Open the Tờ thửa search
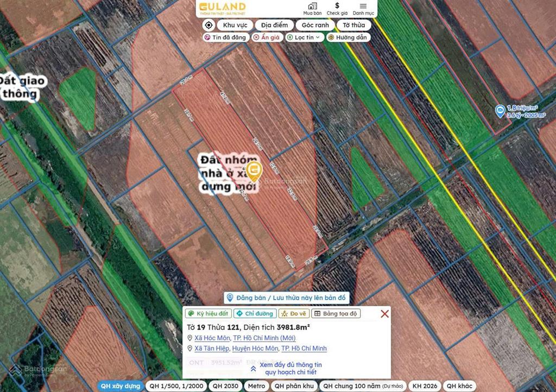Image resolution: width=556 pixels, height=392 pixels. [x=353, y=25]
